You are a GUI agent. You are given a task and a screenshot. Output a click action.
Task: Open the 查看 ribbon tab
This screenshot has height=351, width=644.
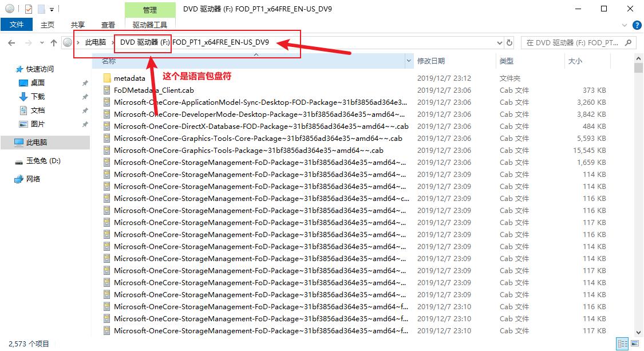tap(108, 25)
